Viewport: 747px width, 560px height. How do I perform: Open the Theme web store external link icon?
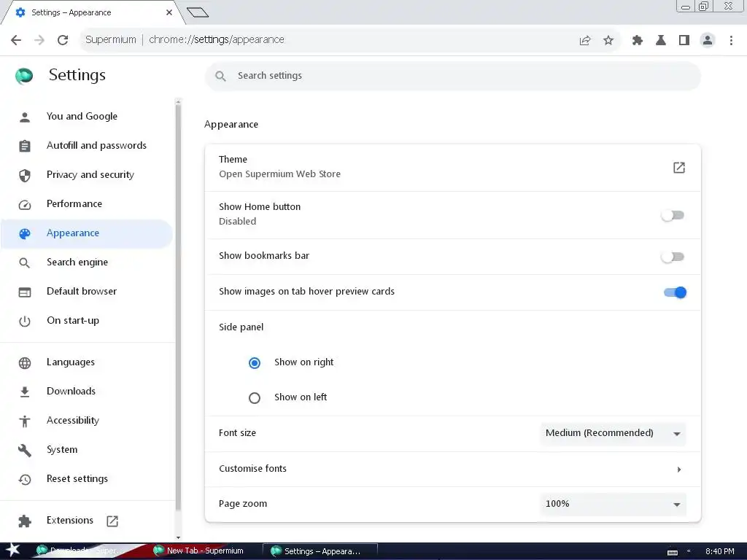(x=679, y=168)
